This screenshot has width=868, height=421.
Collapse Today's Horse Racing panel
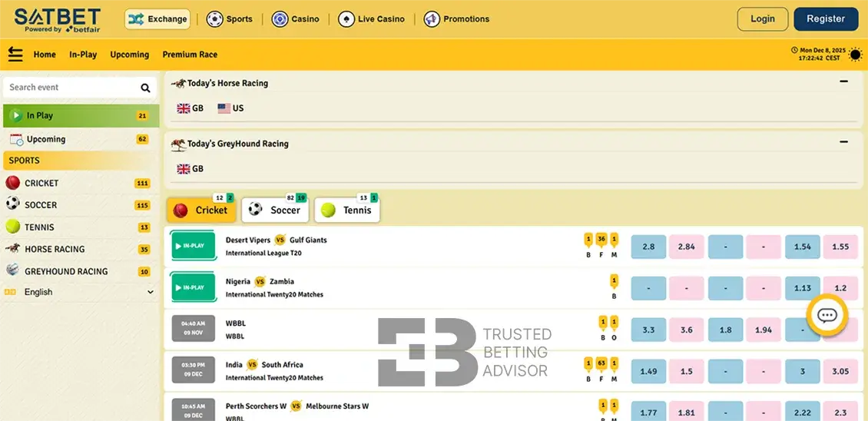click(x=843, y=81)
